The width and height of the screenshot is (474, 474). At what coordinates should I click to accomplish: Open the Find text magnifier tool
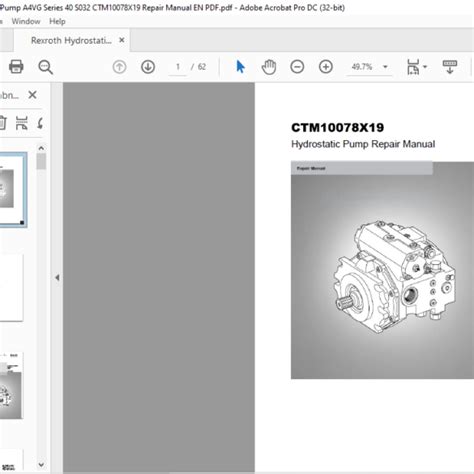point(45,67)
